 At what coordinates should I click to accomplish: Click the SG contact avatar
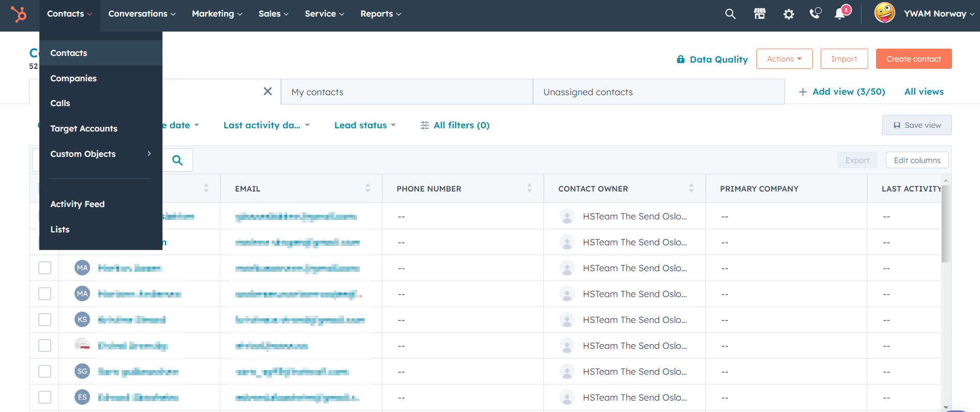pyautogui.click(x=82, y=371)
